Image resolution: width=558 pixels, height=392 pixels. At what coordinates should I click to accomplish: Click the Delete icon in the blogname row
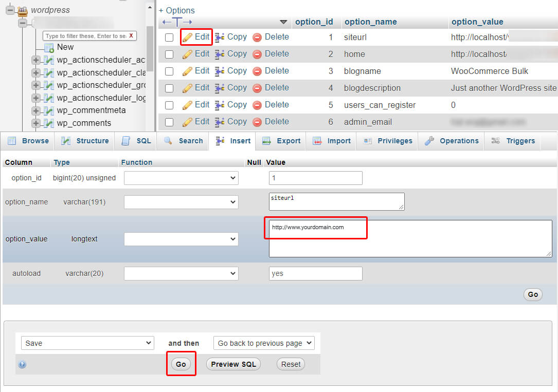pos(257,71)
